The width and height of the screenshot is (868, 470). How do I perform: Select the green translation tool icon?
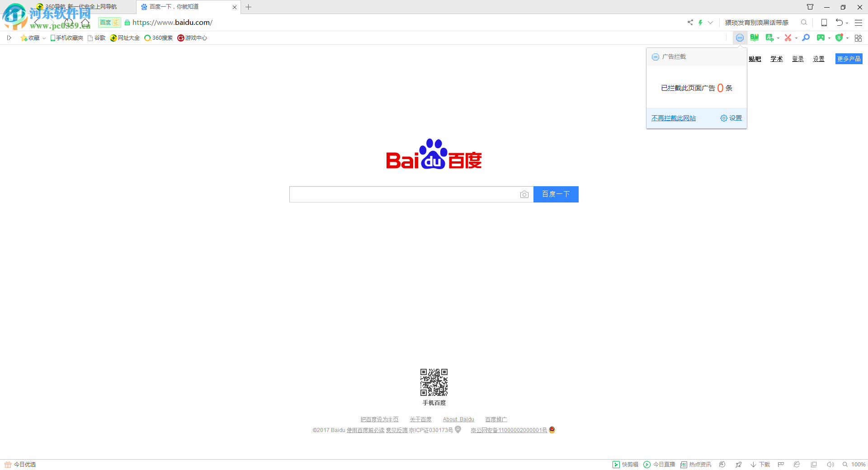click(x=770, y=38)
